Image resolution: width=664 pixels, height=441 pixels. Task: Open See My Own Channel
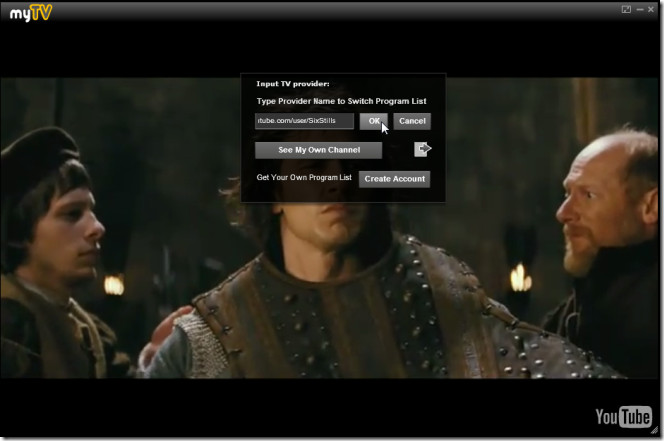tap(318, 150)
